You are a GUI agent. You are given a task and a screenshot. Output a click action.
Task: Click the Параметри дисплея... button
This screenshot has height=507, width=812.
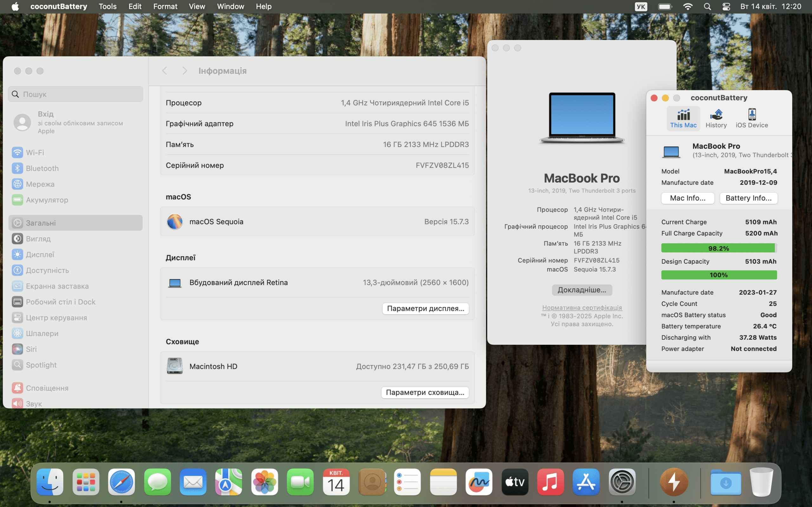click(x=425, y=309)
